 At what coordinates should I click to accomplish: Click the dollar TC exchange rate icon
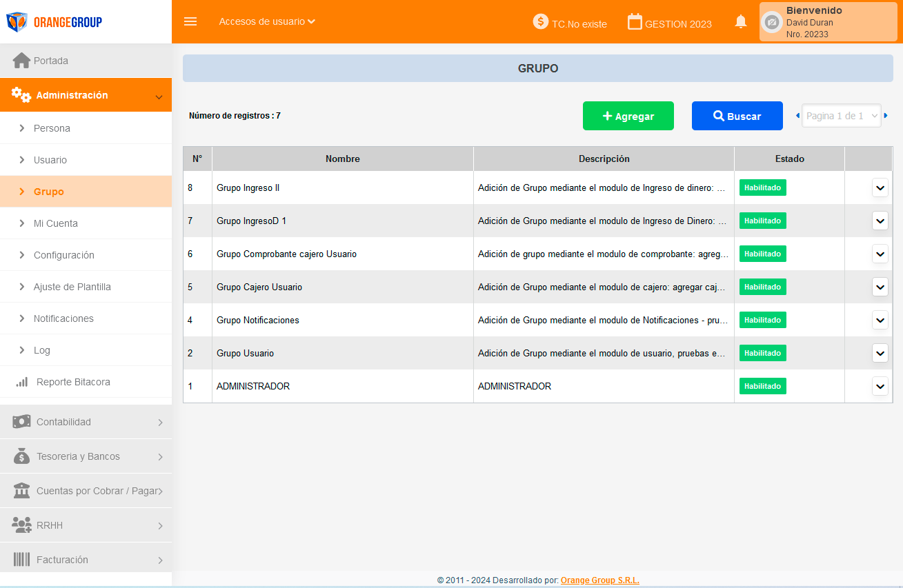(x=541, y=21)
